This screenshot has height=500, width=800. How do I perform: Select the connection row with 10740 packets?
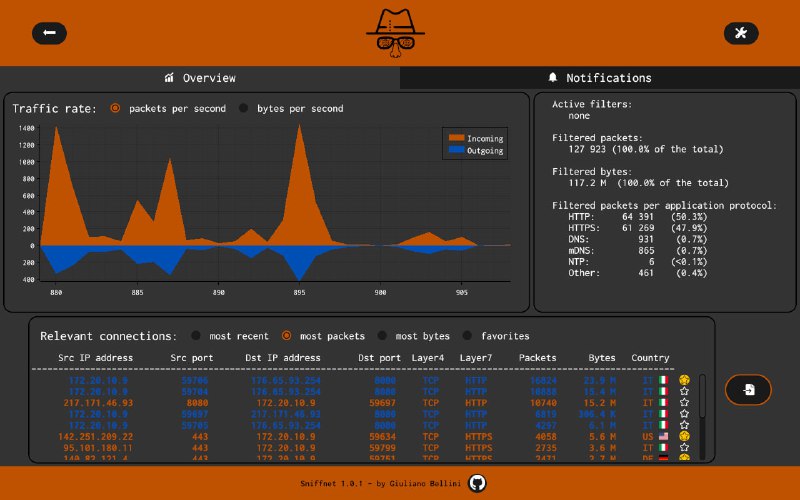point(350,403)
